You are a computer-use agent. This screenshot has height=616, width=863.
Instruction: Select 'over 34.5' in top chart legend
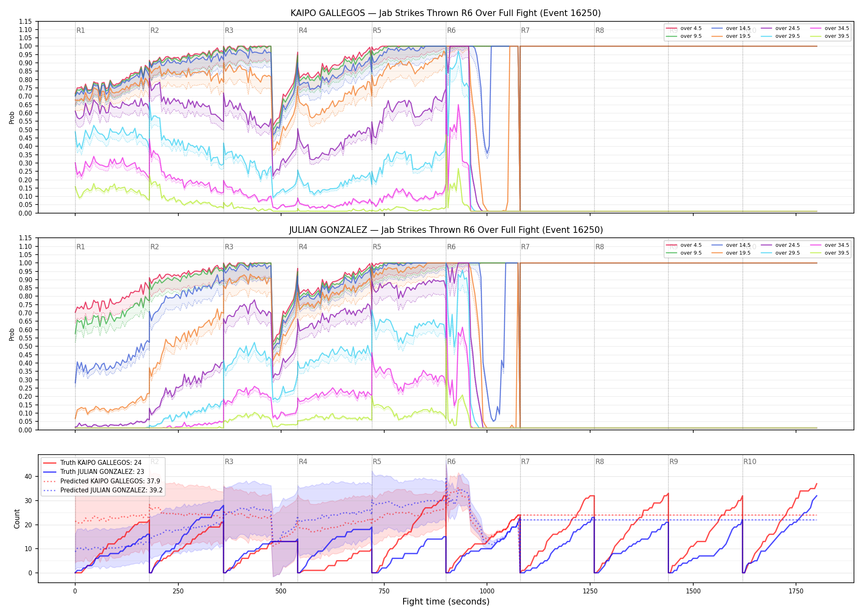point(830,28)
